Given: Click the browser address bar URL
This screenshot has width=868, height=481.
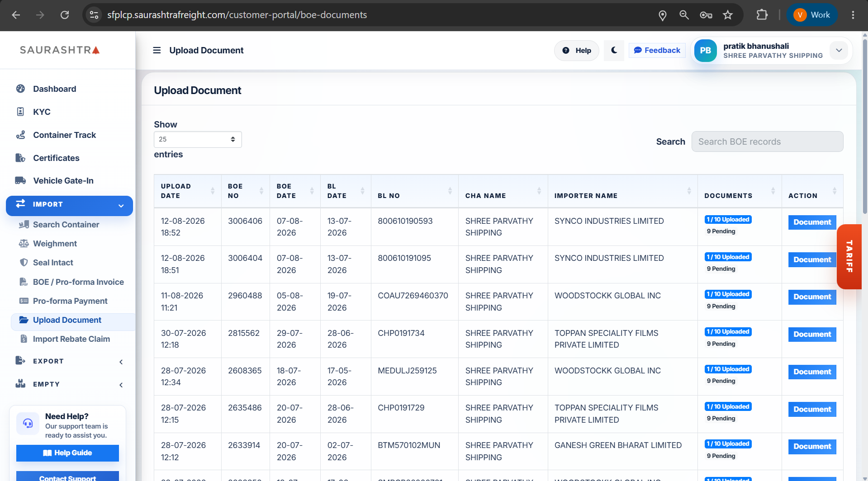Looking at the screenshot, I should click(x=237, y=15).
